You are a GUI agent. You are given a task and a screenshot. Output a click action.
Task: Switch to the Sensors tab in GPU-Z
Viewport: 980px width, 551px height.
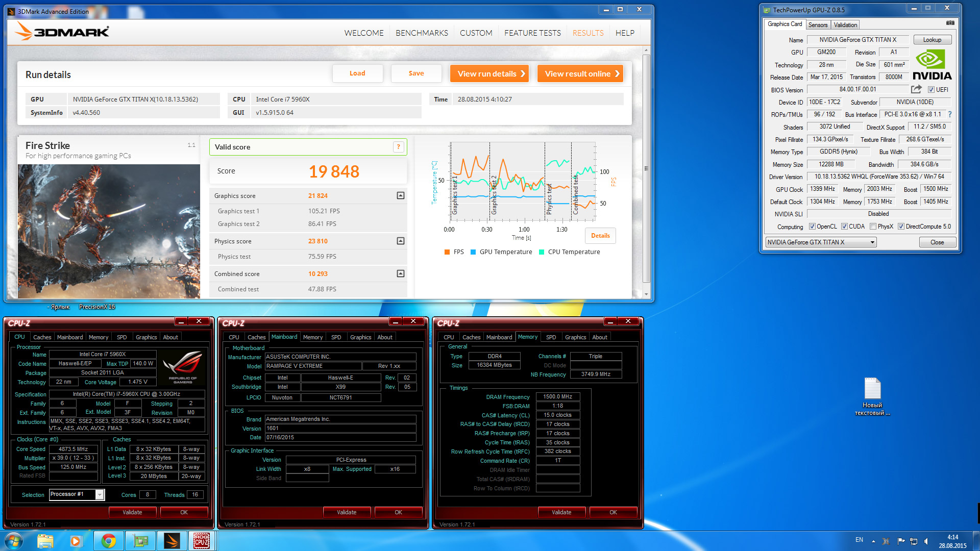pyautogui.click(x=818, y=24)
